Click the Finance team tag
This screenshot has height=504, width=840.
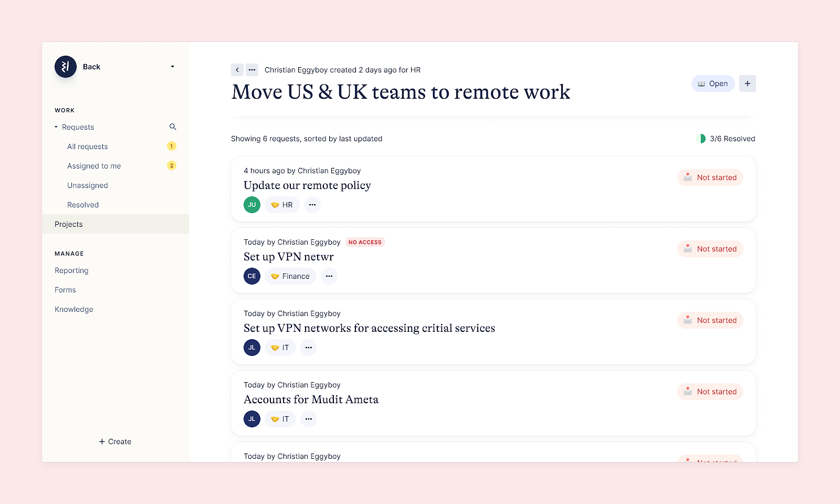click(290, 276)
